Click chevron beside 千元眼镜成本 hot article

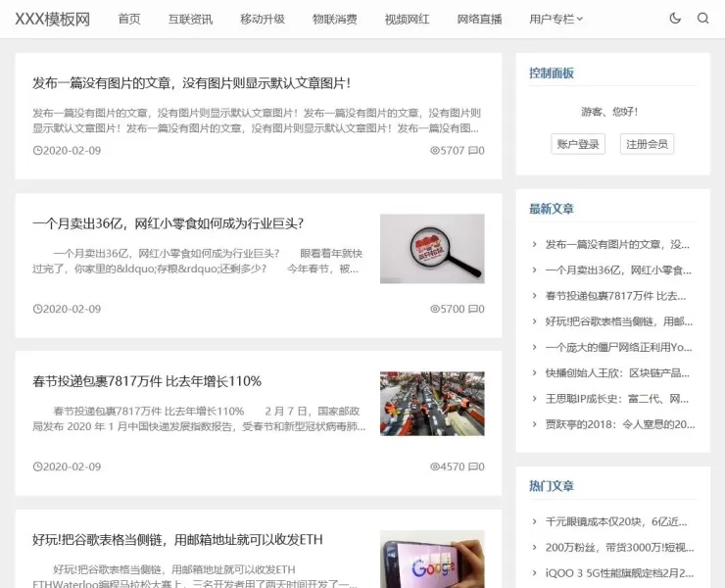tap(534, 521)
